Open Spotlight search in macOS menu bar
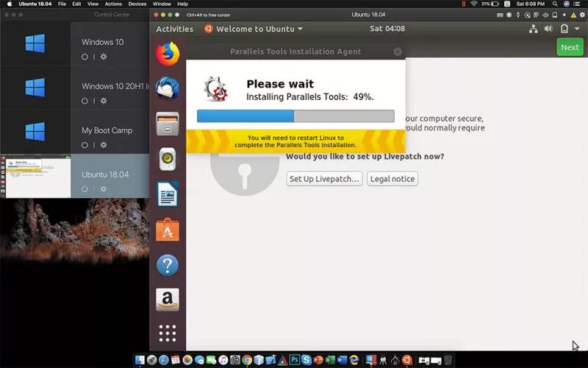588x368 pixels. point(555,4)
